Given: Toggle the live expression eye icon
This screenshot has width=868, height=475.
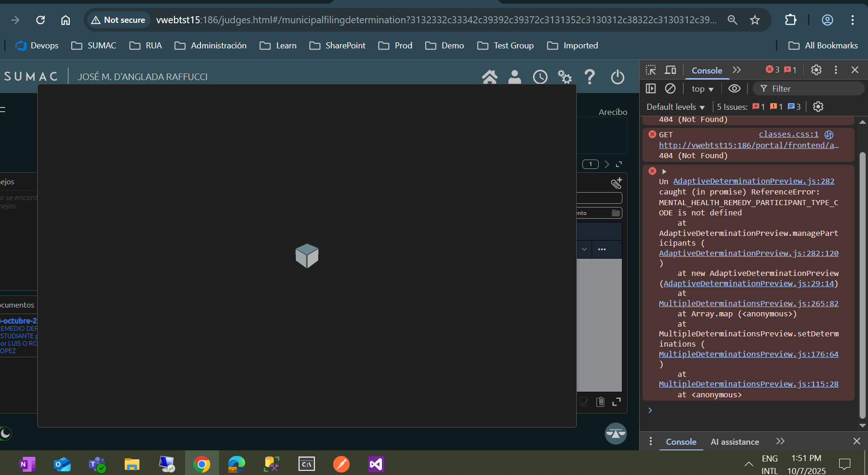Looking at the screenshot, I should click(734, 88).
